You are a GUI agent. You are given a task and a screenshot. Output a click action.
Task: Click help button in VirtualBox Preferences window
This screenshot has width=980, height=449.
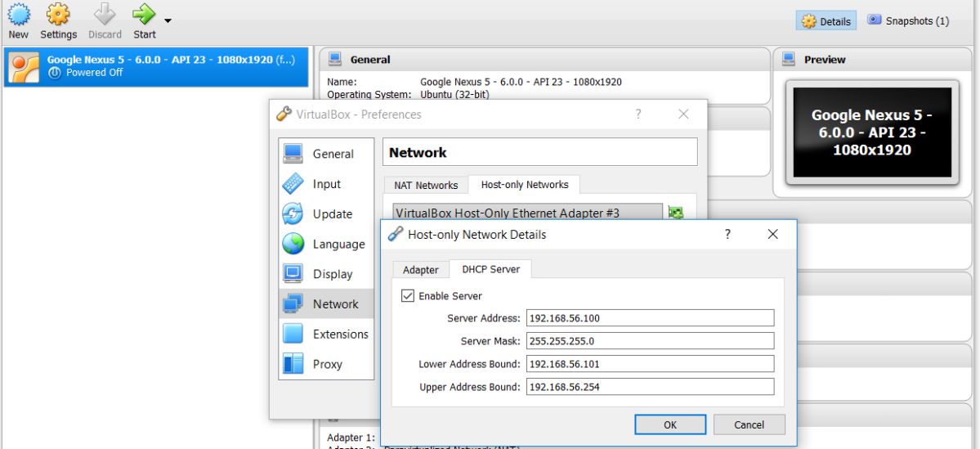tap(638, 114)
